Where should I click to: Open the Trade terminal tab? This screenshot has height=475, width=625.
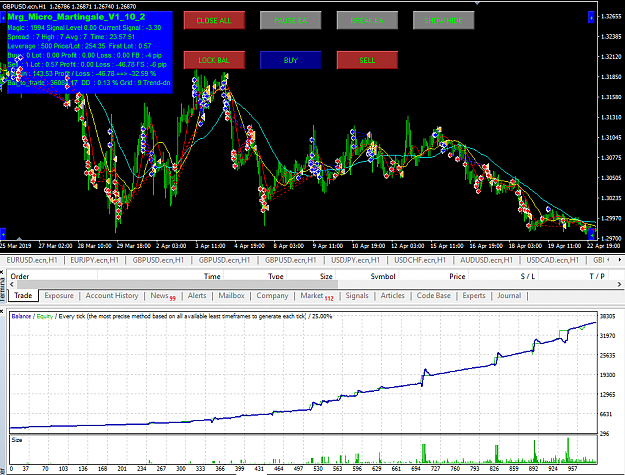pyautogui.click(x=23, y=296)
